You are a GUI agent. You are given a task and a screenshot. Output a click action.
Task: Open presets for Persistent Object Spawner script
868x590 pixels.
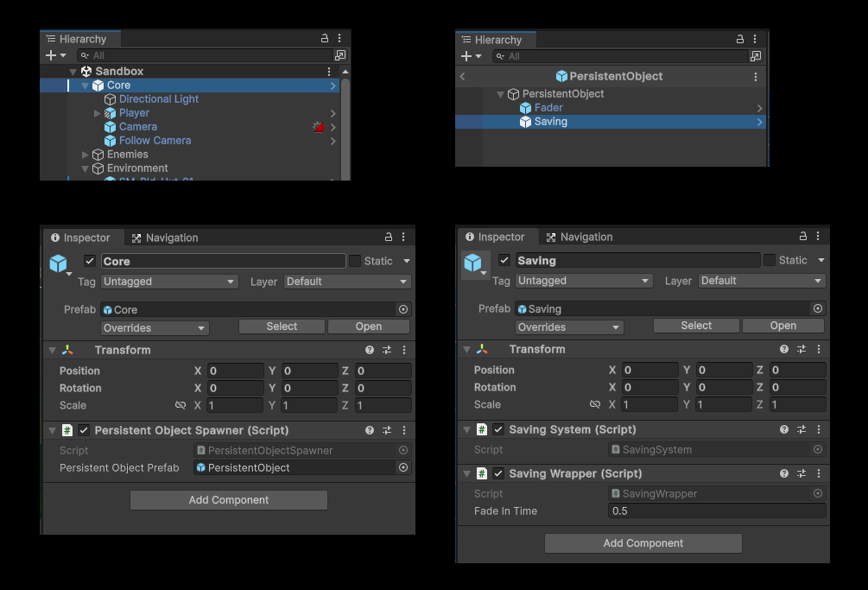pyautogui.click(x=387, y=430)
